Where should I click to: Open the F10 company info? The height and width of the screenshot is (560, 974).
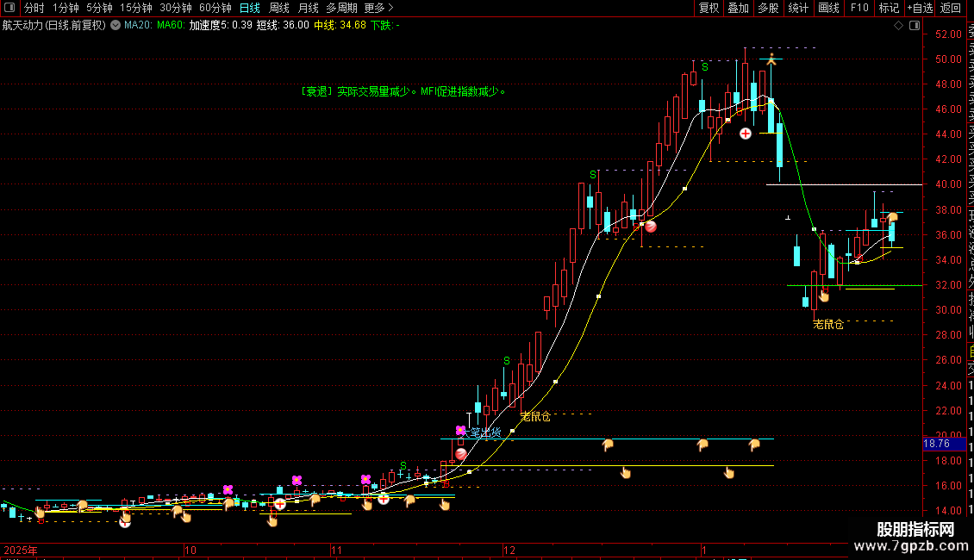[x=859, y=8]
